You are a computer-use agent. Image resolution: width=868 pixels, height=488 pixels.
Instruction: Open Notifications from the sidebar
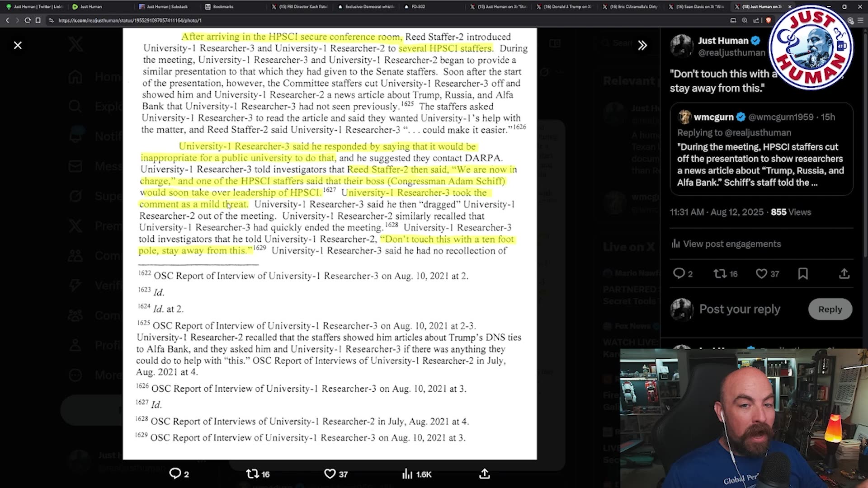click(75, 136)
